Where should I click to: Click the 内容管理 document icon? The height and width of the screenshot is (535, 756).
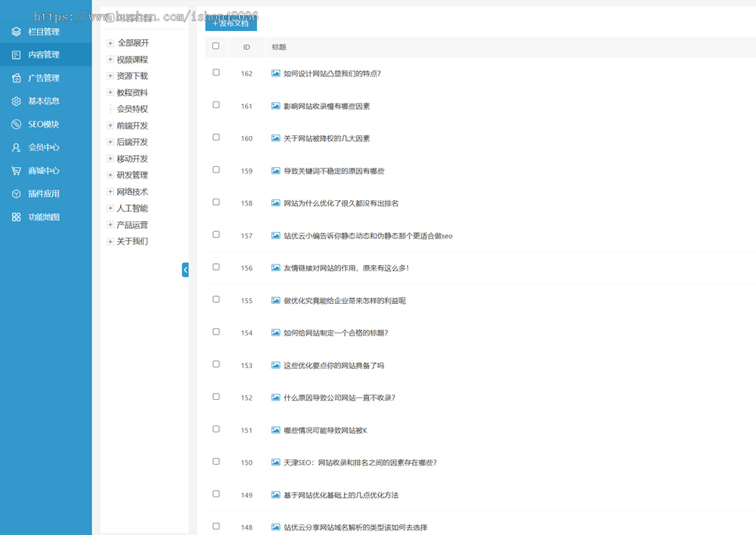pos(17,55)
